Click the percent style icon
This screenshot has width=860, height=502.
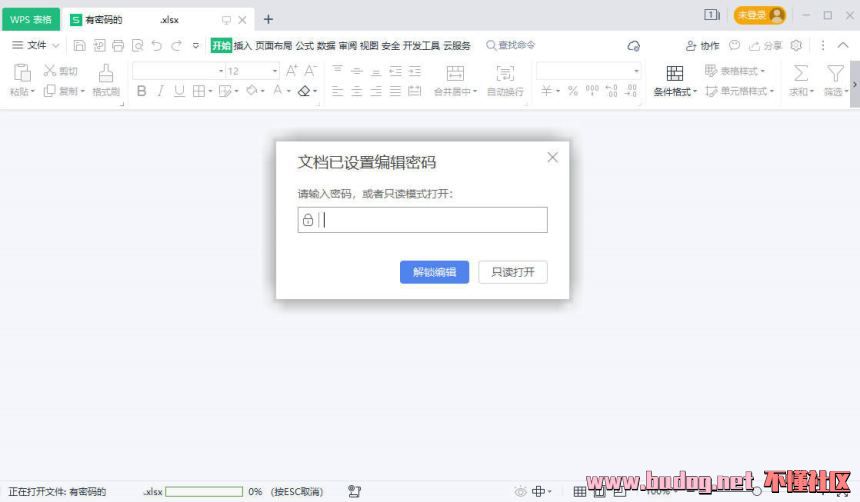(573, 91)
